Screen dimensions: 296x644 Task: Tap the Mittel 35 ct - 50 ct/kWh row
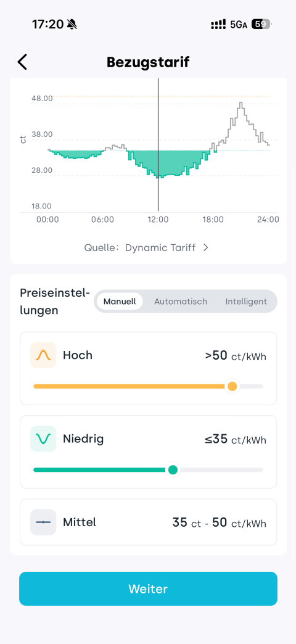148,522
